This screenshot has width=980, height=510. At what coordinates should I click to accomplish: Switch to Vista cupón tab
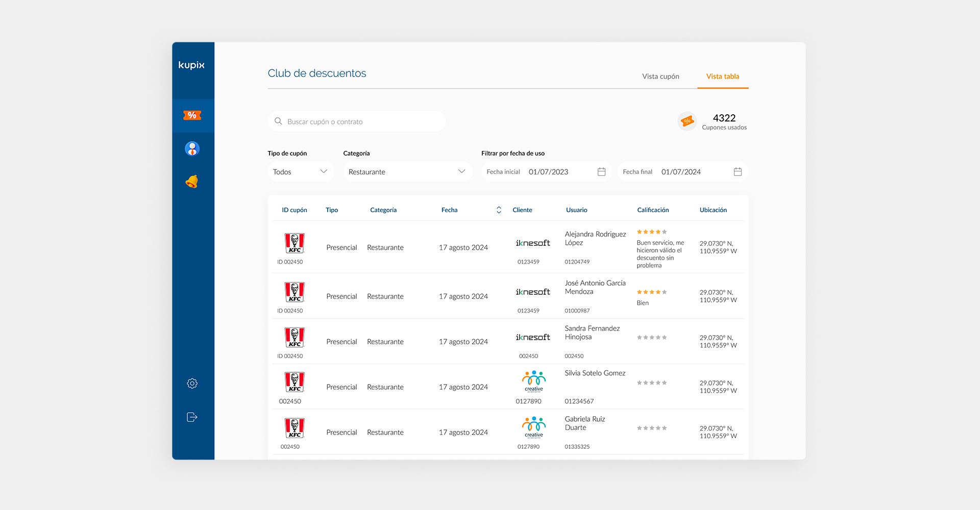tap(660, 76)
